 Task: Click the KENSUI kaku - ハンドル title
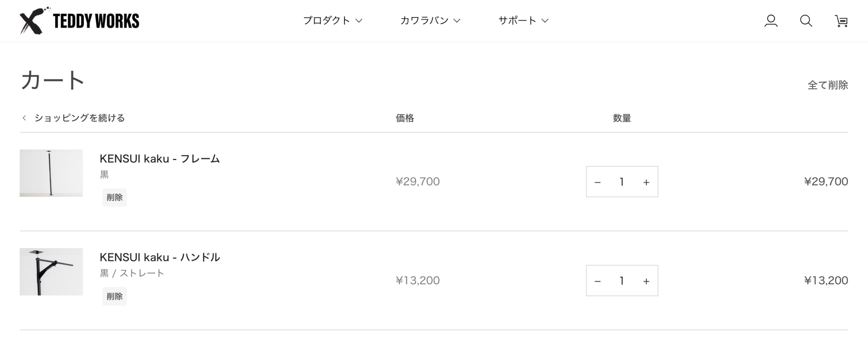[159, 257]
